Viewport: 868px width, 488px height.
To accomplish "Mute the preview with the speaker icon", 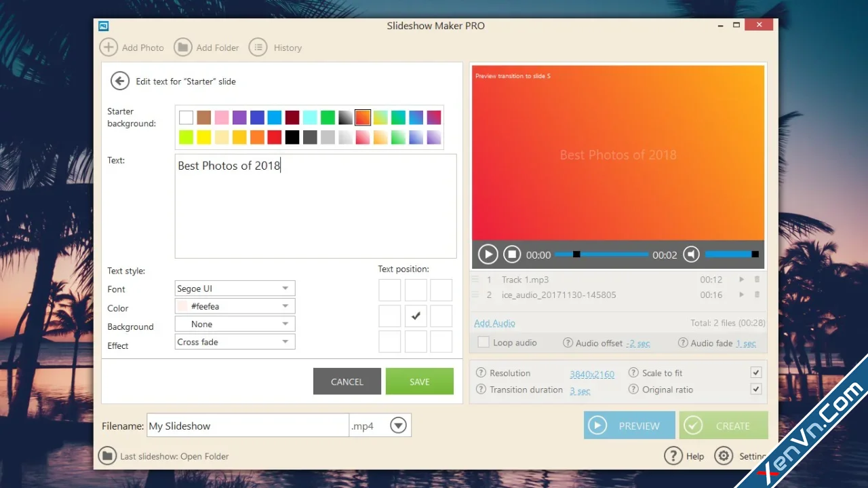I will pos(691,255).
